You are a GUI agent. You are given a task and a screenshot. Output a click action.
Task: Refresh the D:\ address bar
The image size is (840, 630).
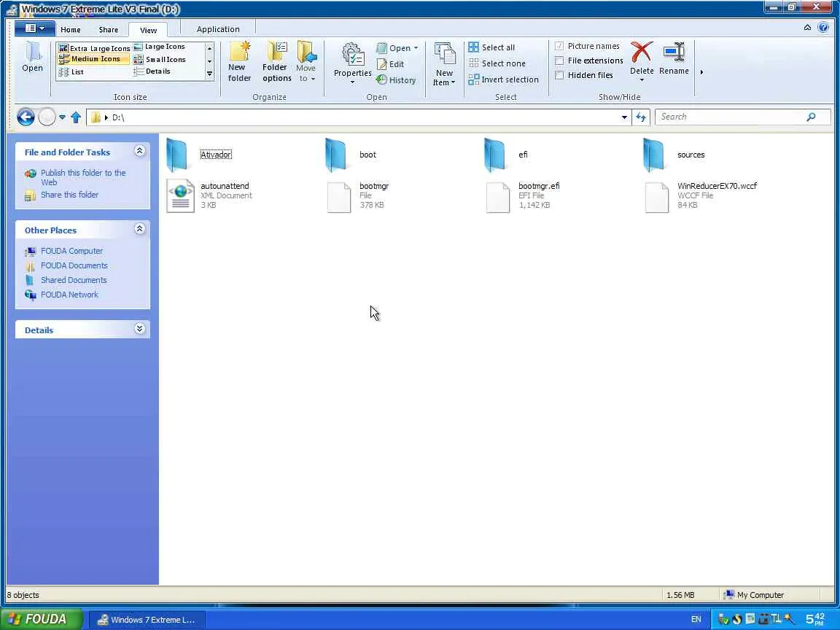coord(641,117)
